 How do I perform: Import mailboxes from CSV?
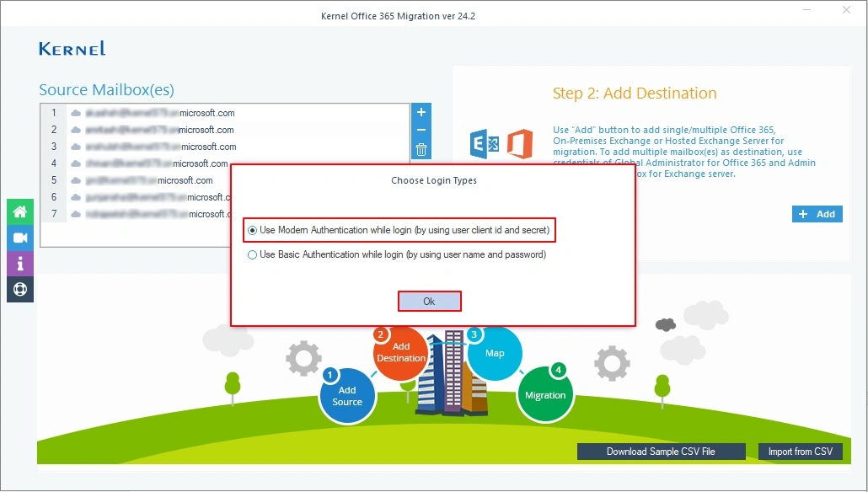tap(800, 452)
